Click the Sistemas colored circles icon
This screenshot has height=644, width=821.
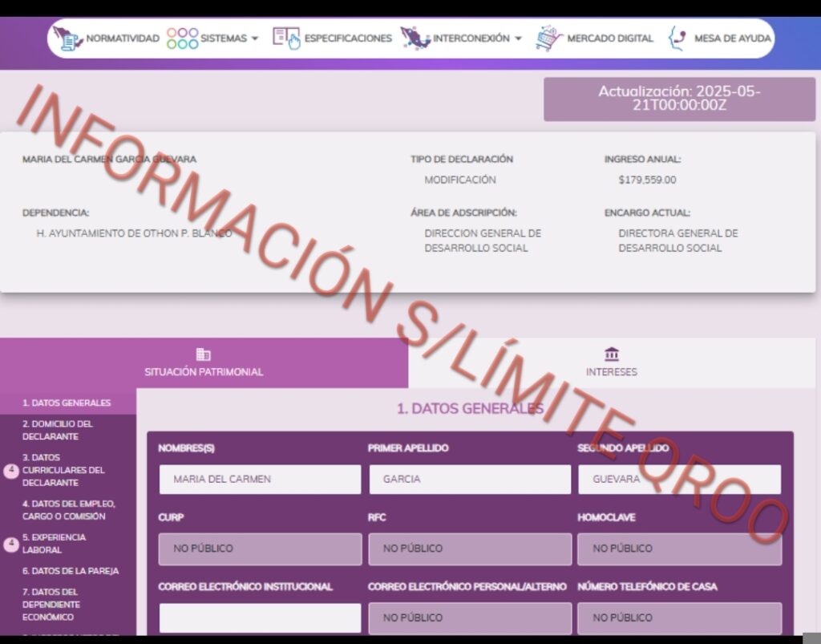pyautogui.click(x=182, y=38)
